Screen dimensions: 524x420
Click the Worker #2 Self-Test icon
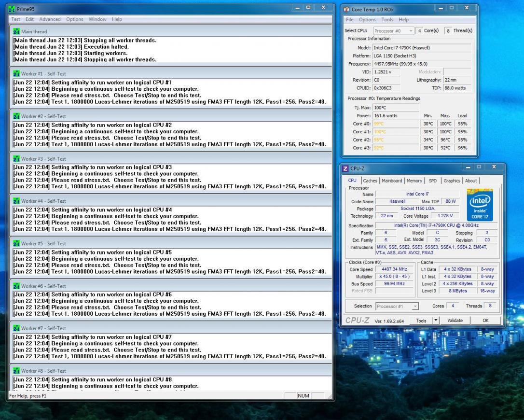[16, 116]
